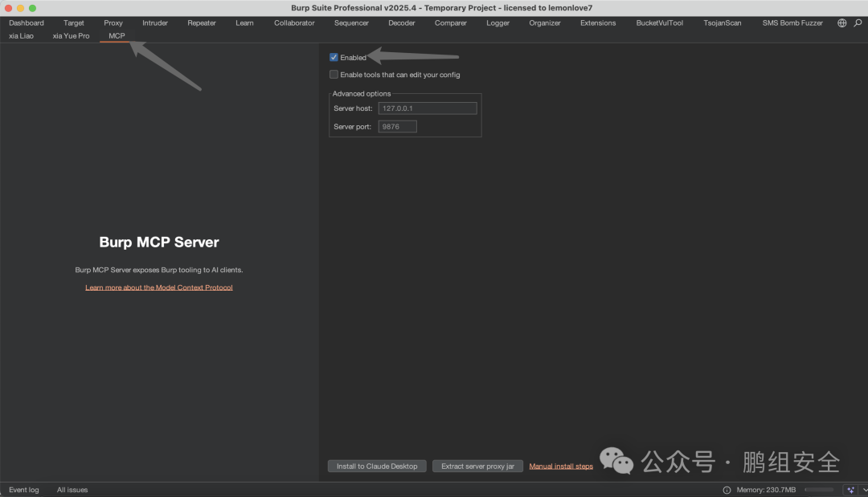Image resolution: width=868 pixels, height=497 pixels.
Task: Open the Event log
Action: tap(24, 490)
